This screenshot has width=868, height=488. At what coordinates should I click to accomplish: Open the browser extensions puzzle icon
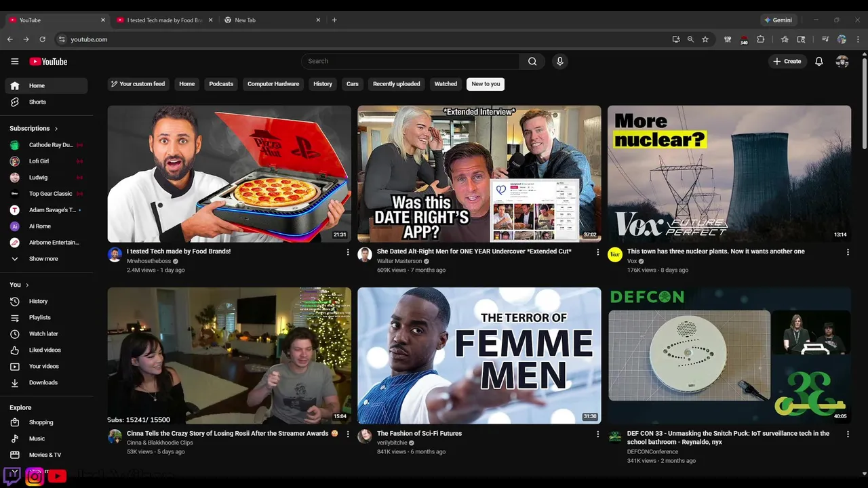760,39
